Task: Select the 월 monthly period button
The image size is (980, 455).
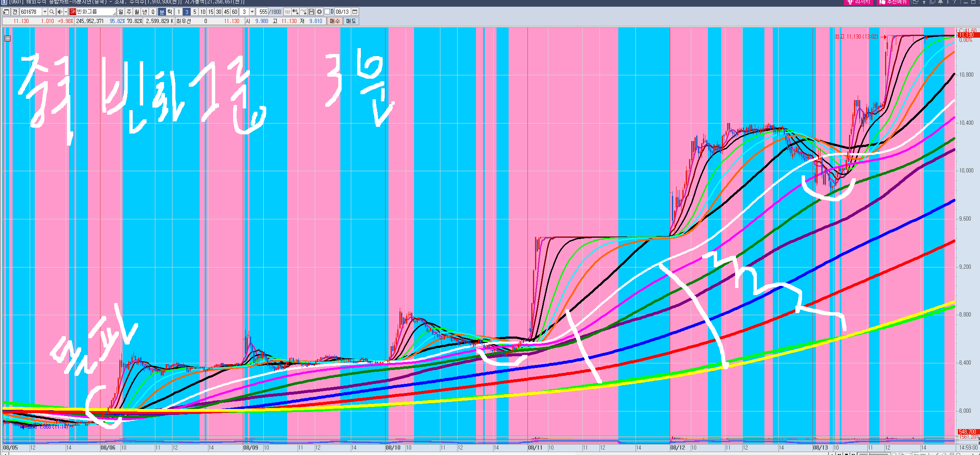Action: point(137,12)
